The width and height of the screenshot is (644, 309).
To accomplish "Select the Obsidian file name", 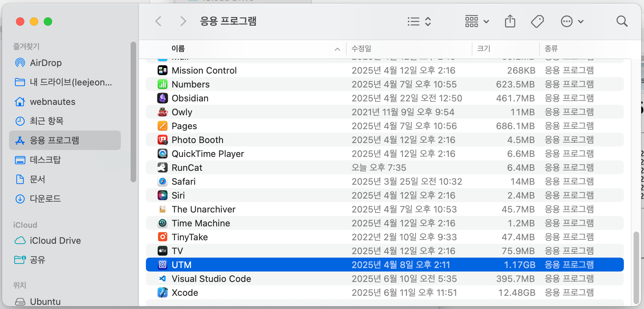I will click(190, 98).
